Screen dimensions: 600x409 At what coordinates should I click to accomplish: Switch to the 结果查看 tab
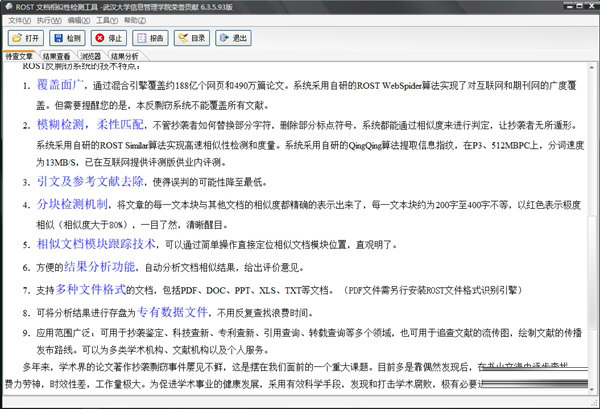57,57
